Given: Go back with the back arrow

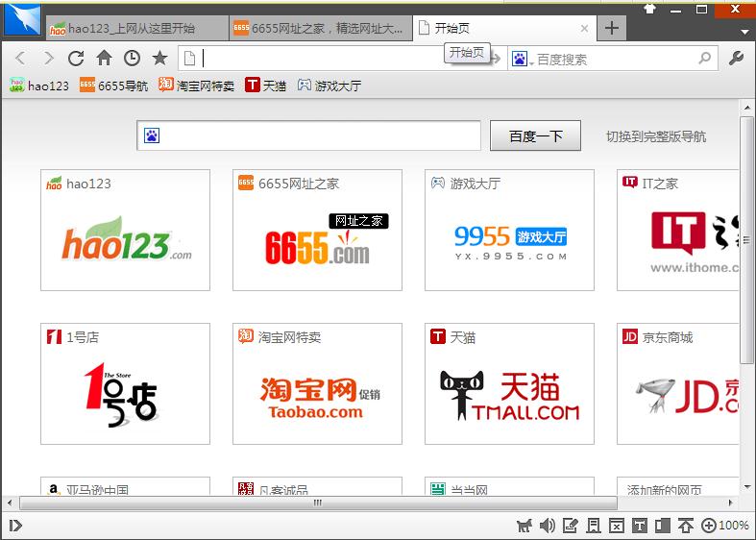Looking at the screenshot, I should coord(20,59).
